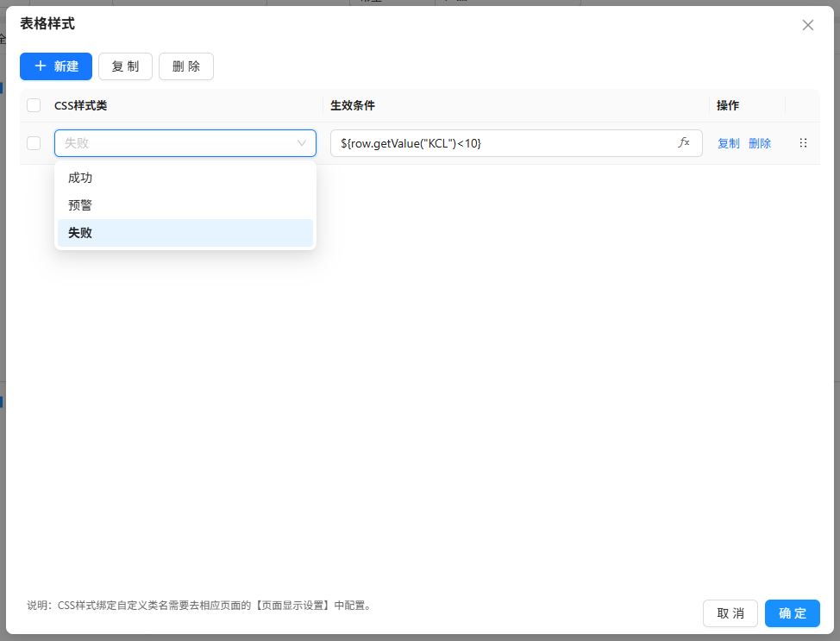
Task: Choose 失败 from the dropdown list
Action: click(x=185, y=233)
